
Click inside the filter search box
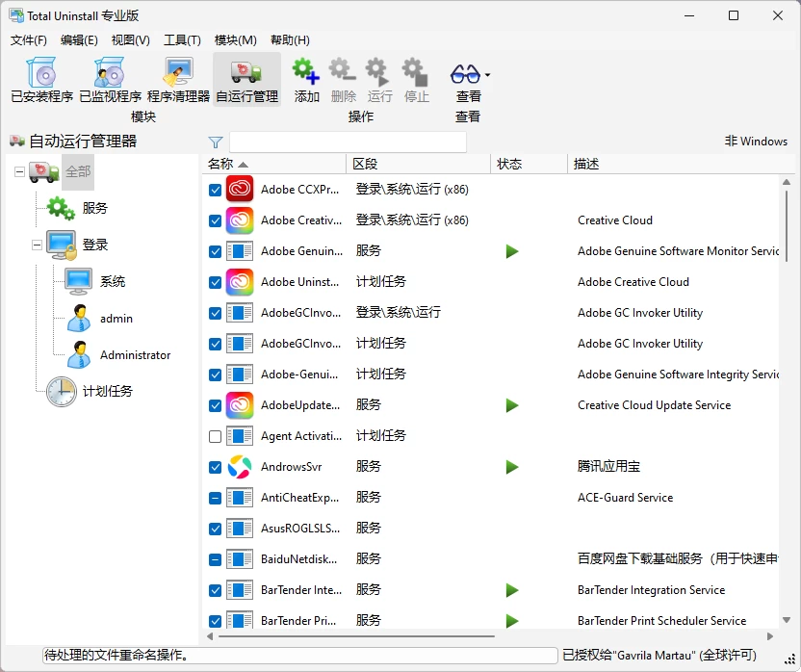click(348, 142)
